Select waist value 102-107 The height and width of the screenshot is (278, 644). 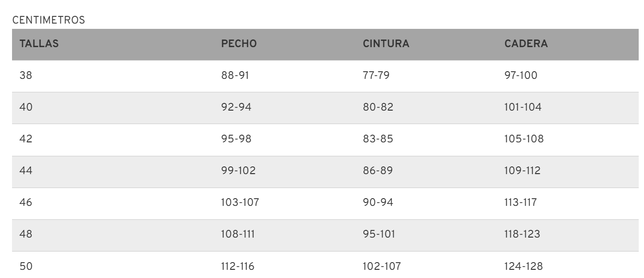[381, 267]
